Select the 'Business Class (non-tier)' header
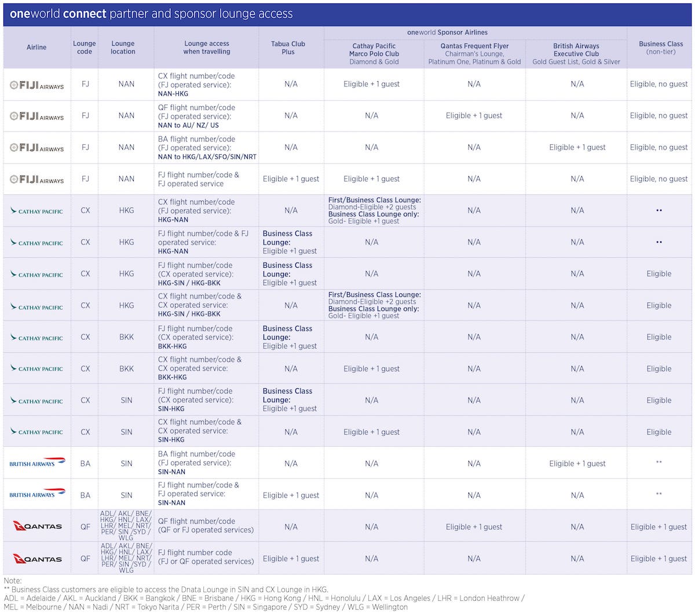695x616 pixels. coord(661,48)
